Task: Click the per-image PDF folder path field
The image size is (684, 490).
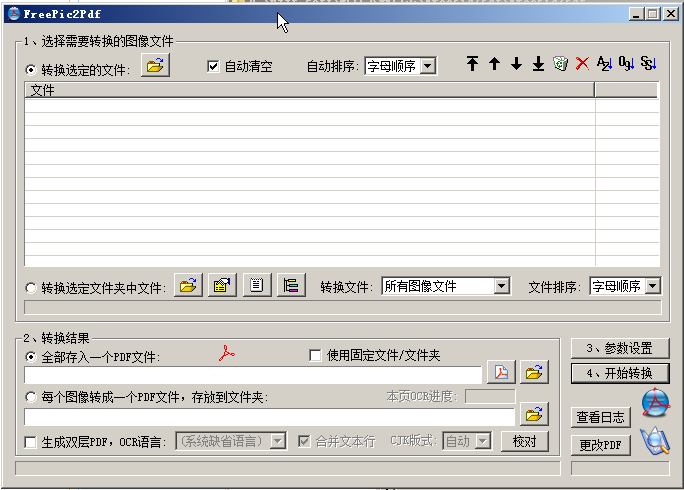Action: pos(270,417)
